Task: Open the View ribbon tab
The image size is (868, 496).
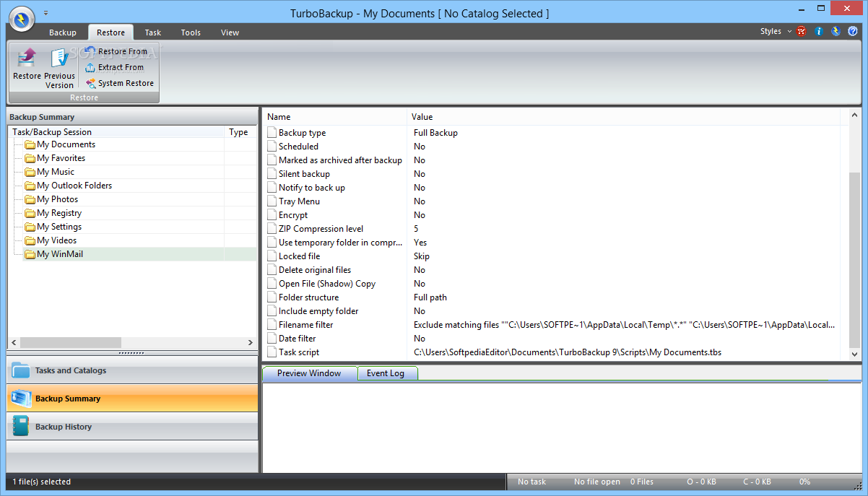Action: coord(230,32)
